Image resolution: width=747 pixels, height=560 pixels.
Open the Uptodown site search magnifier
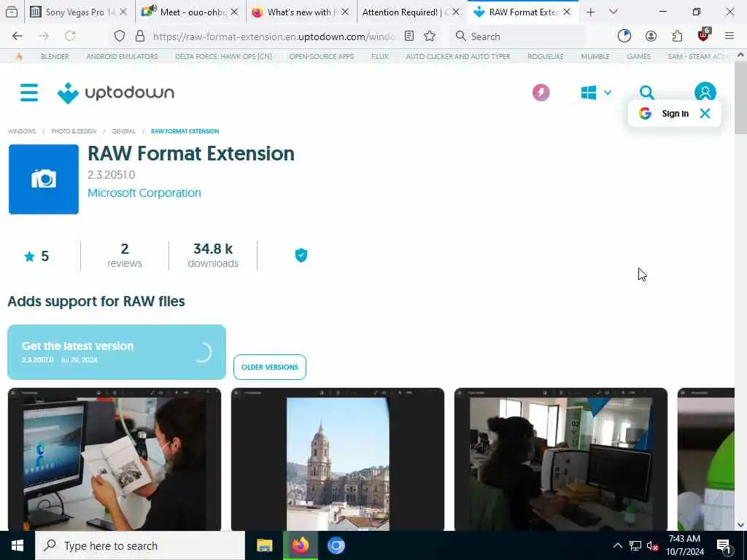(646, 93)
